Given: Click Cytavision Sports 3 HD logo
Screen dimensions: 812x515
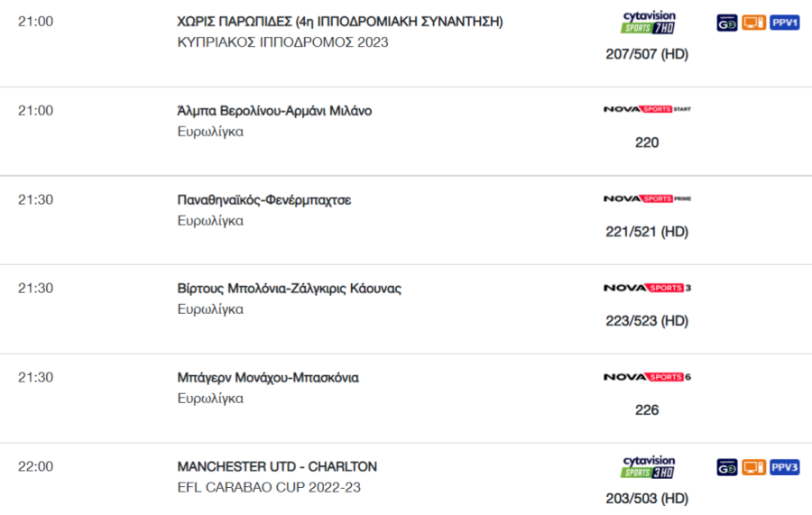Looking at the screenshot, I should 649,467.
